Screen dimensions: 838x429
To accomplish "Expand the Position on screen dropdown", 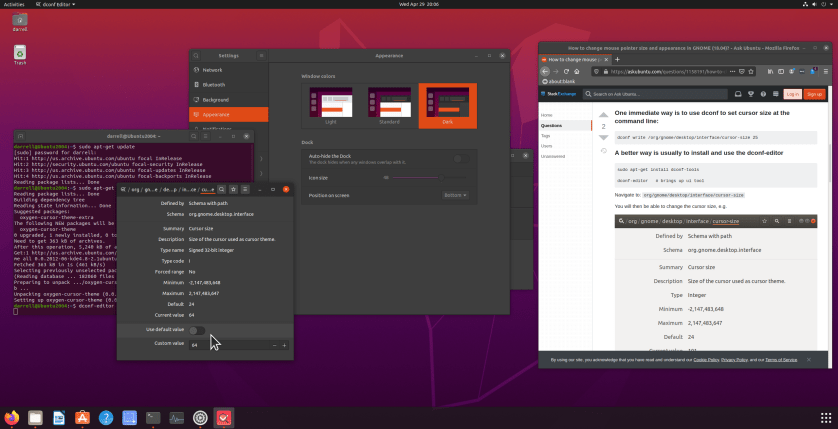I will click(455, 195).
